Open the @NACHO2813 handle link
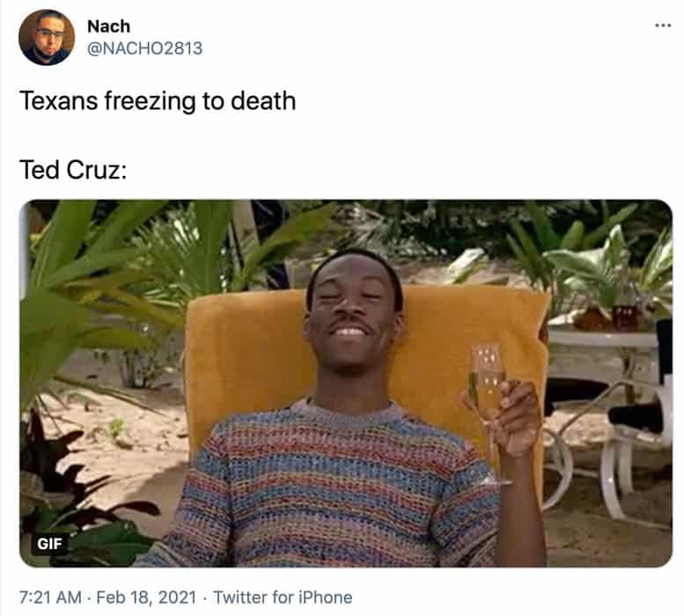The image size is (684, 616). 145,48
